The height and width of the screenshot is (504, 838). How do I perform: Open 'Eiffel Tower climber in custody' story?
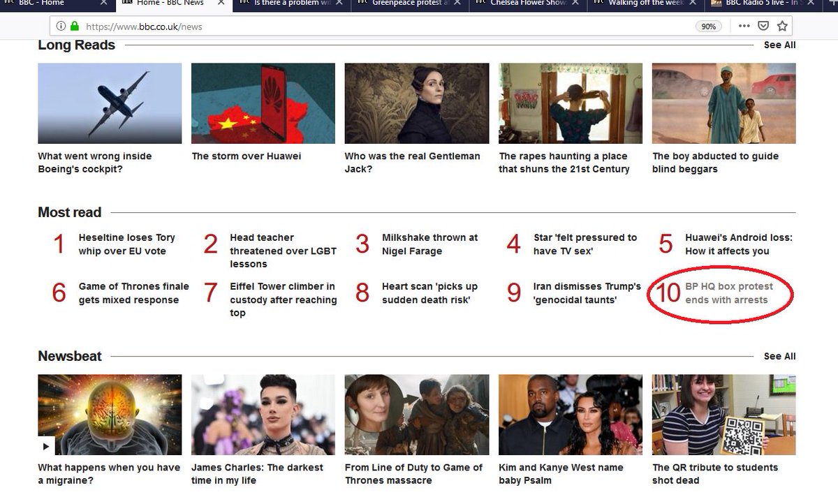point(284,299)
